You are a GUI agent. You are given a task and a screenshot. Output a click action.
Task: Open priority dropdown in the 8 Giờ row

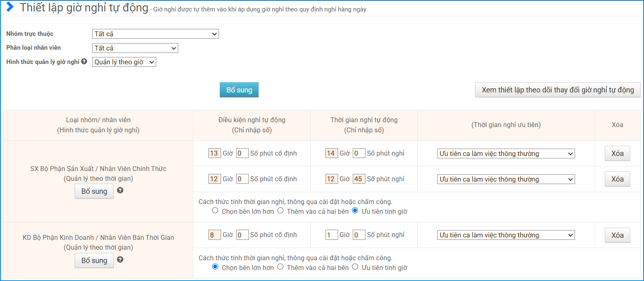[506, 235]
